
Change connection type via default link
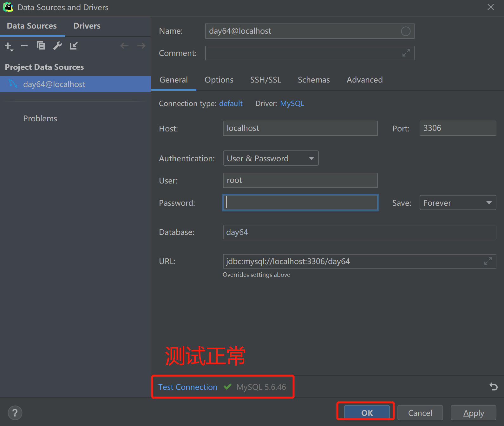(231, 103)
